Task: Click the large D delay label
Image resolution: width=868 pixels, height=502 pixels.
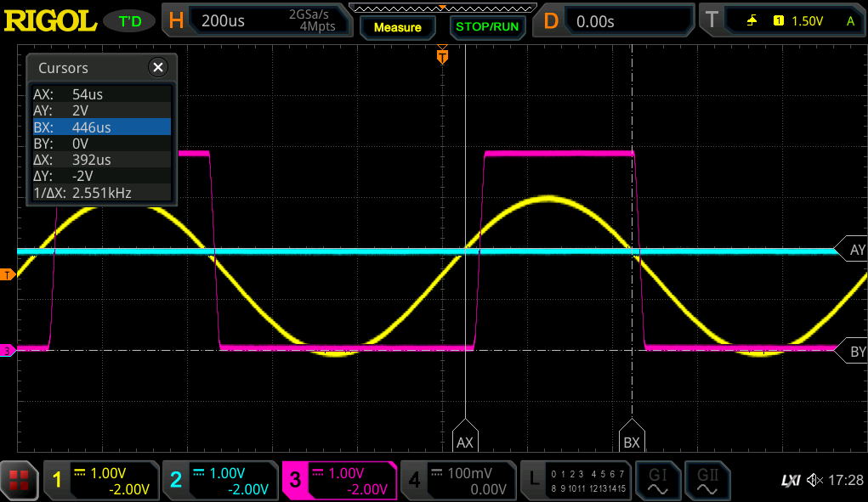Action: click(x=551, y=21)
